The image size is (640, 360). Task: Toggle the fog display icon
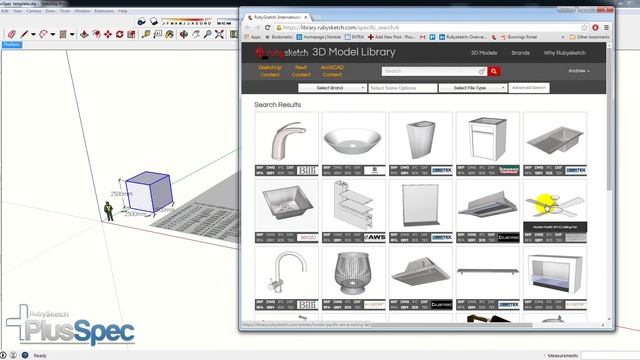click(x=153, y=21)
